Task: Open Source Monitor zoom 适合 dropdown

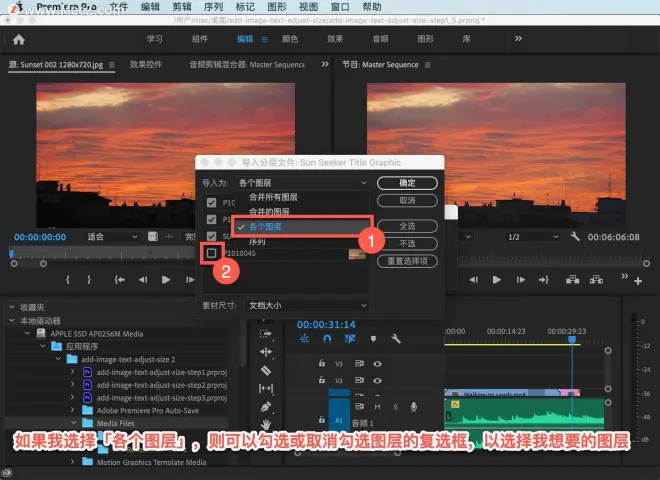Action: tap(112, 237)
